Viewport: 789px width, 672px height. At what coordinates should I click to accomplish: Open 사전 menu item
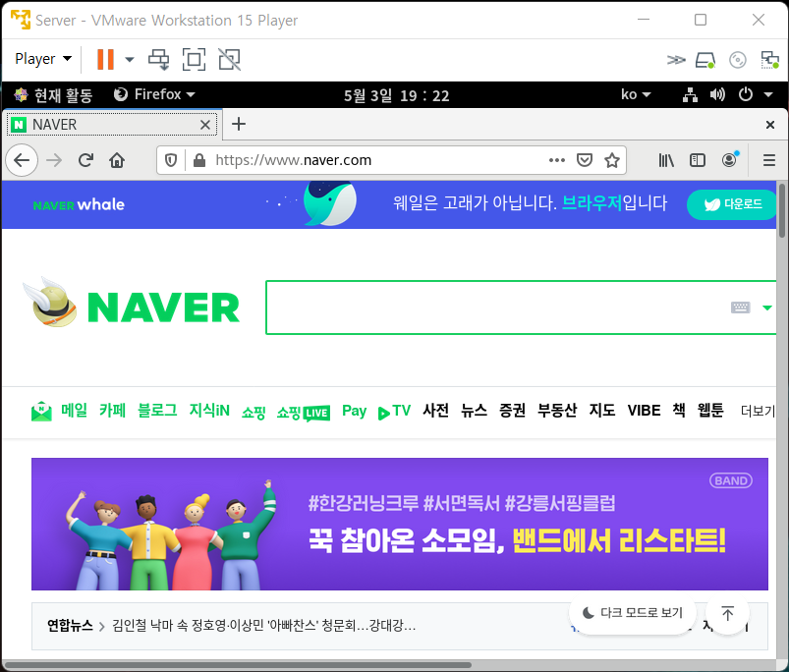[x=435, y=411]
